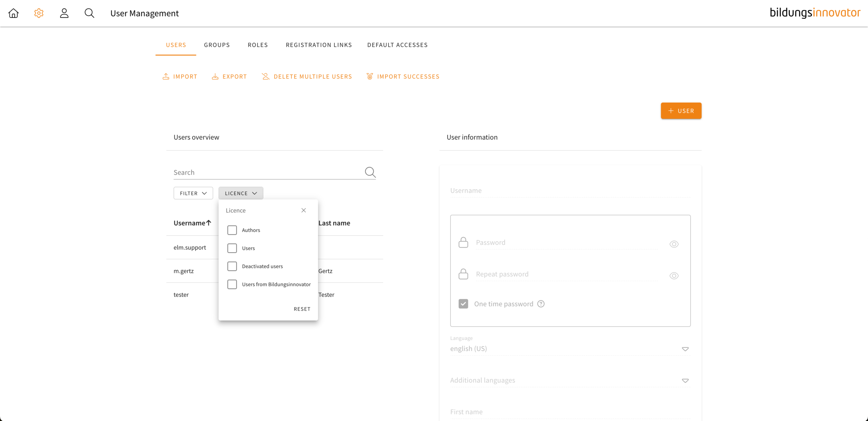
Task: Expand the Additional languages dropdown
Action: [685, 380]
